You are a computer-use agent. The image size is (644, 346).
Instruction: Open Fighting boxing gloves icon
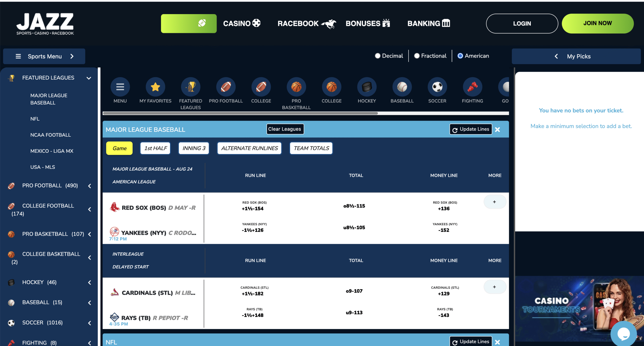point(472,87)
